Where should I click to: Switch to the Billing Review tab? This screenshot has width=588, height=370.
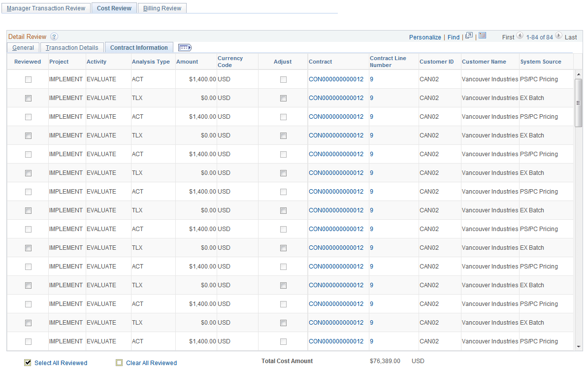click(x=162, y=8)
